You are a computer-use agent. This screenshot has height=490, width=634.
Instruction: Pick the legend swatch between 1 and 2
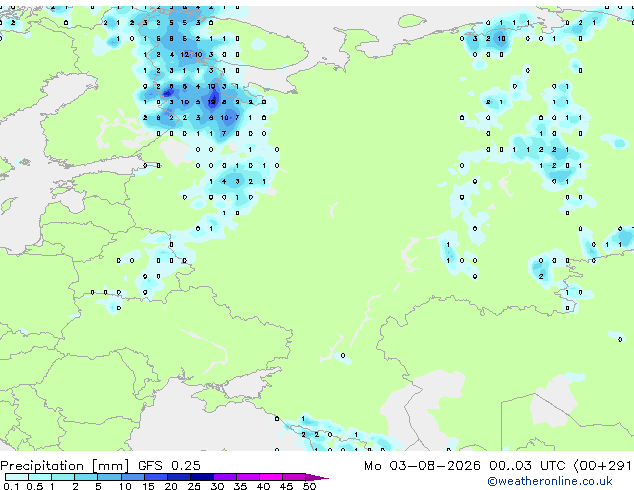[x=63, y=477]
